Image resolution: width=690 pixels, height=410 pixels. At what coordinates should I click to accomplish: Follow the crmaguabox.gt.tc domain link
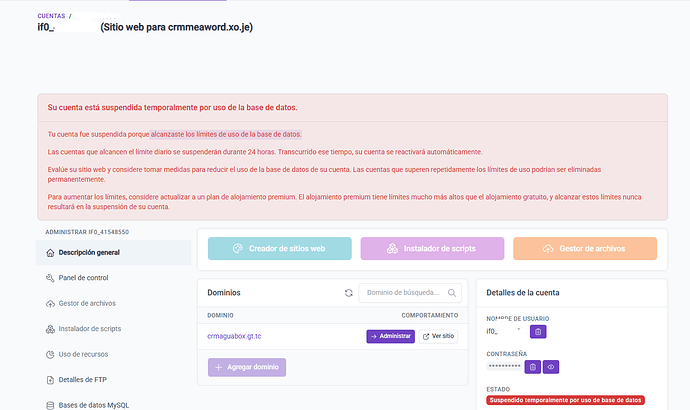click(234, 336)
